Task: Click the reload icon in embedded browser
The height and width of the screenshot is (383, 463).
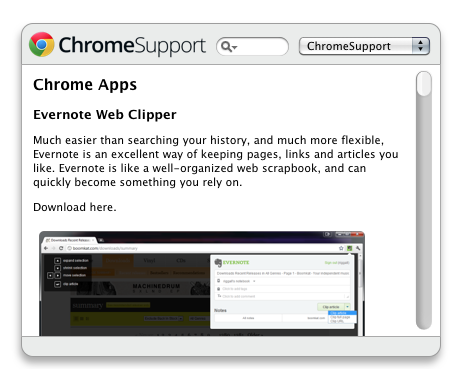Action: tap(61, 248)
